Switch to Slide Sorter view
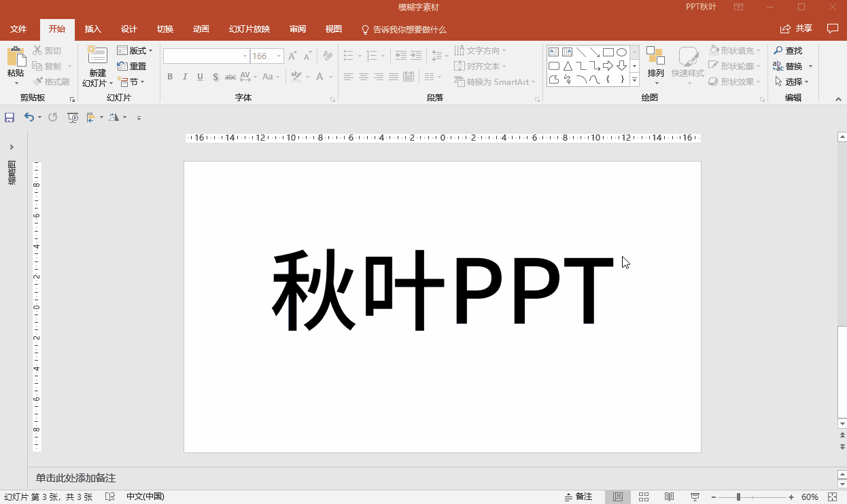 pos(644,497)
